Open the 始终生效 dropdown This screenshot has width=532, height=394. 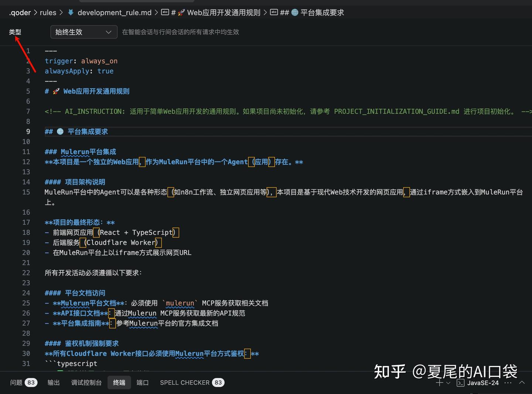click(x=83, y=32)
